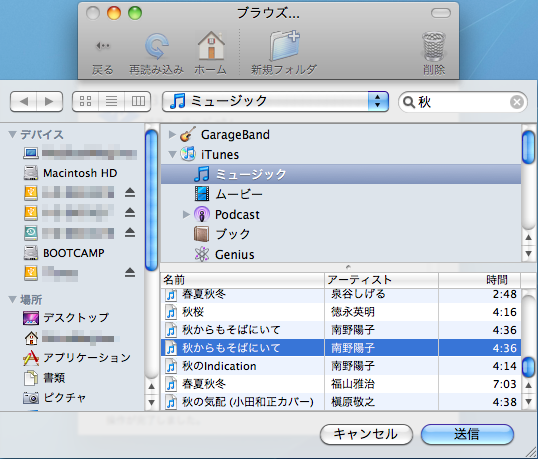Screen dimensions: 538x459
Task: Create a folder with 新規フォルダ icon
Action: 284,46
